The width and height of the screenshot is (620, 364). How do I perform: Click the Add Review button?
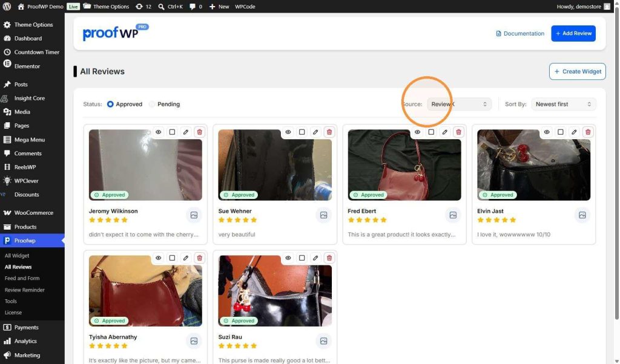pos(573,33)
